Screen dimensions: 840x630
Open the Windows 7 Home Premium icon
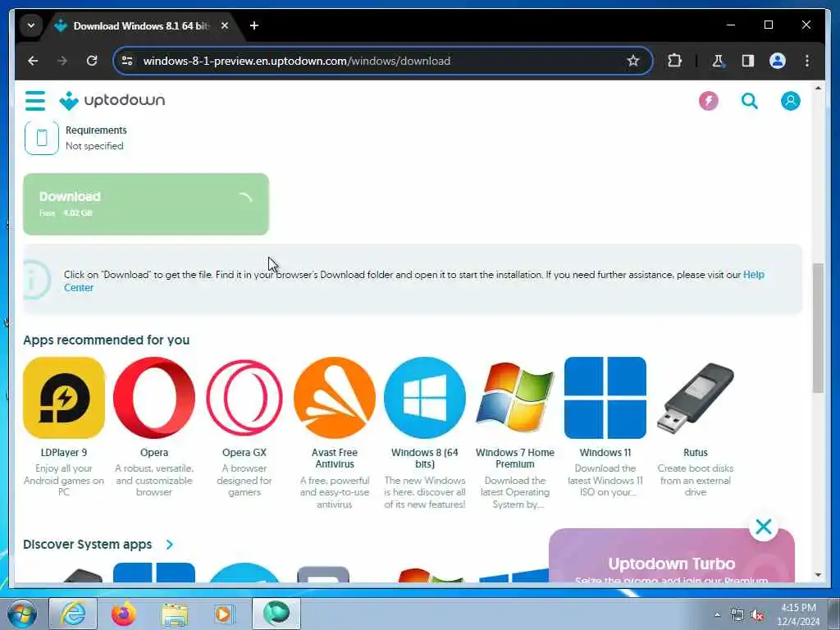(515, 398)
